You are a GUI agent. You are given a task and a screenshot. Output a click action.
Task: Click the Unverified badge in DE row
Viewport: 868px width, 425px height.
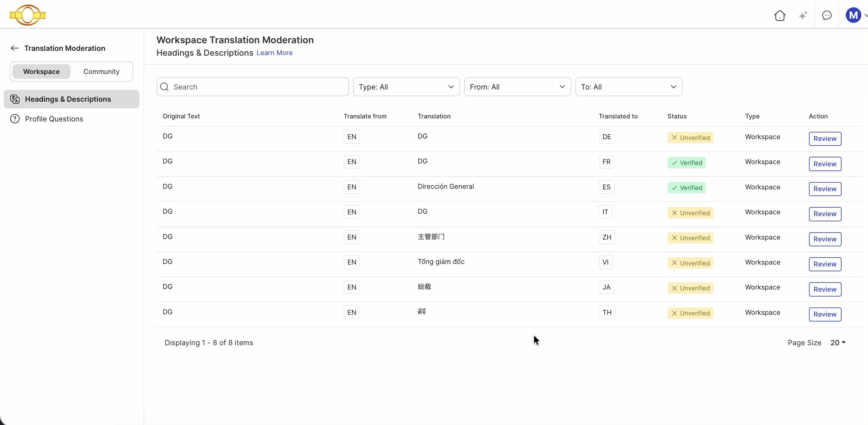tap(690, 138)
